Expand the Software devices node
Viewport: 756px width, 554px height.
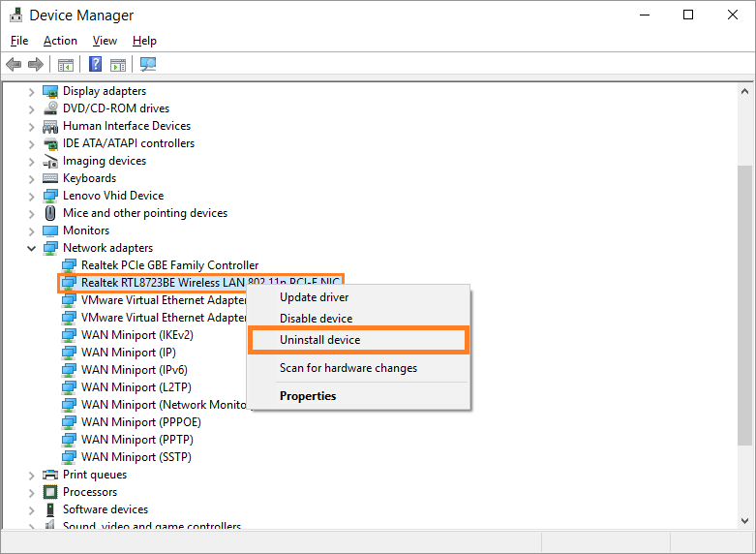coord(31,509)
